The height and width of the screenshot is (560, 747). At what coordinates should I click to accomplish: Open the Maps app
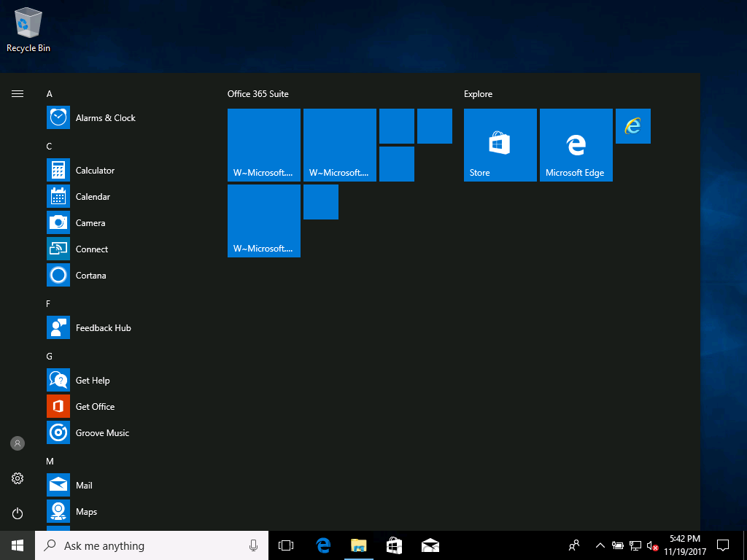tap(58, 511)
